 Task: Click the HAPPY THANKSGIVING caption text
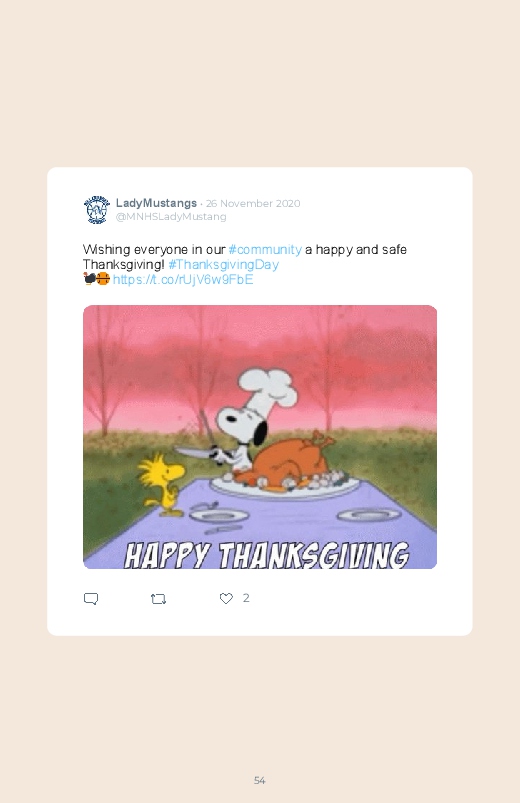coord(266,556)
